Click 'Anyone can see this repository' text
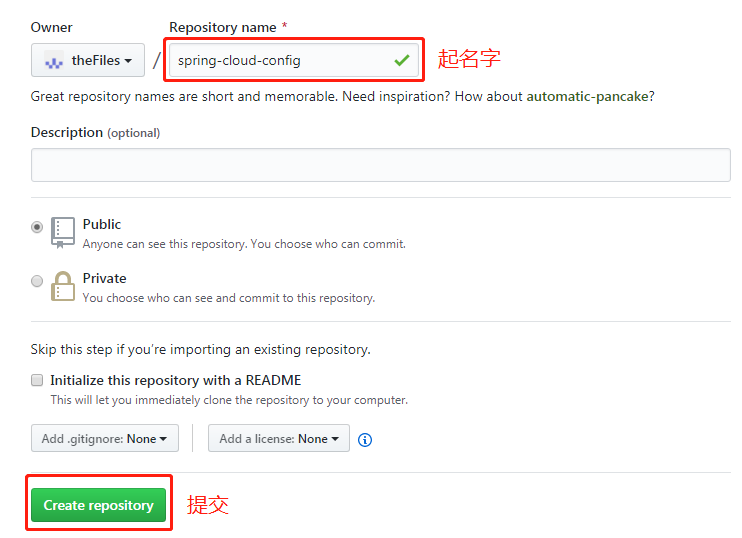742x538 pixels. point(244,244)
